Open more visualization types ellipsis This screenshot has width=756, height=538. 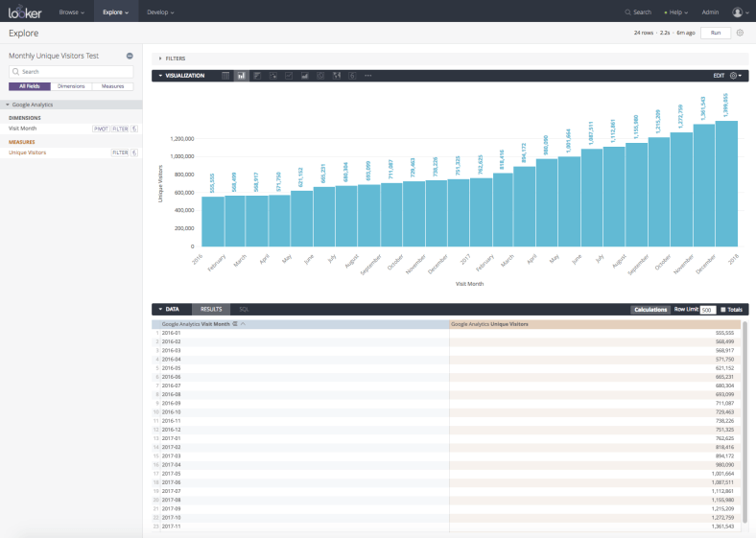point(368,75)
